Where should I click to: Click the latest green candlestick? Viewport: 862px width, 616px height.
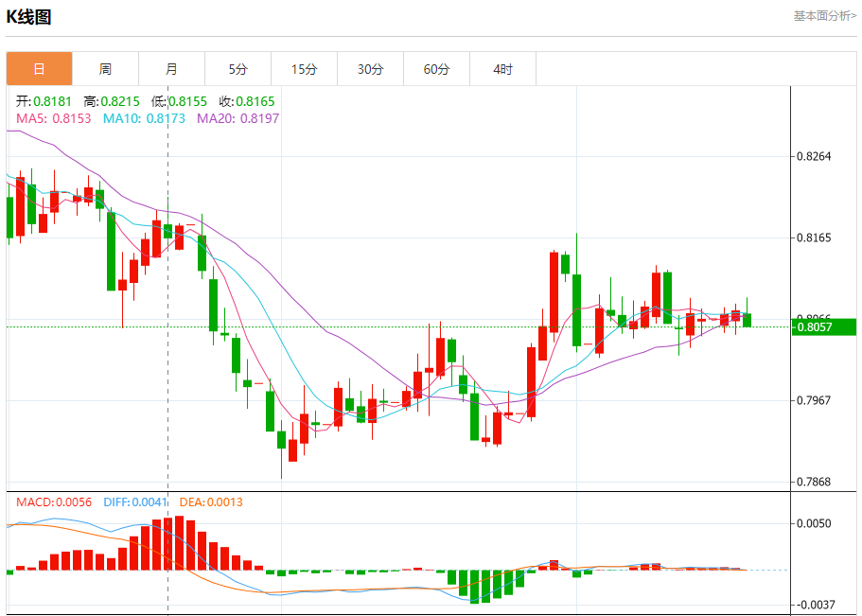[748, 320]
